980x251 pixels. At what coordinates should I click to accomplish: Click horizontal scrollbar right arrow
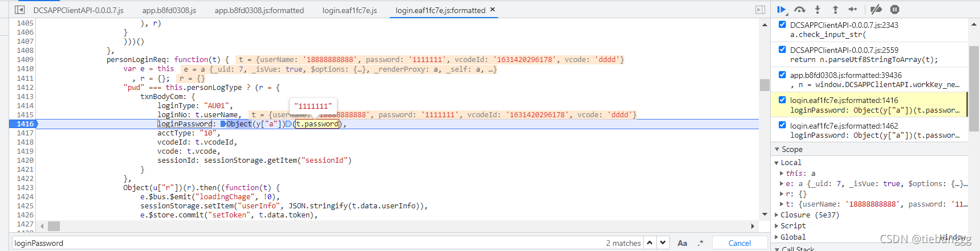[753, 226]
